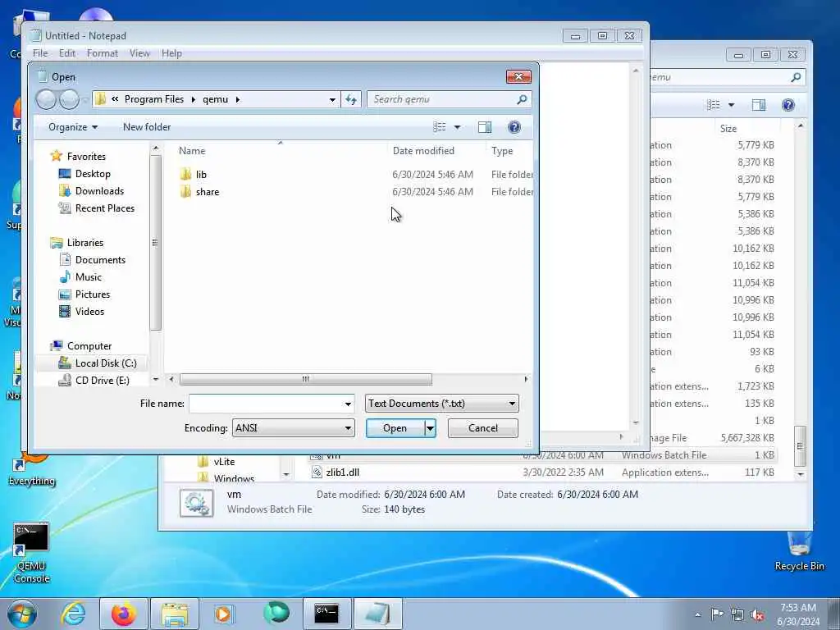
Task: Open the Notepad Edit menu
Action: (x=67, y=53)
